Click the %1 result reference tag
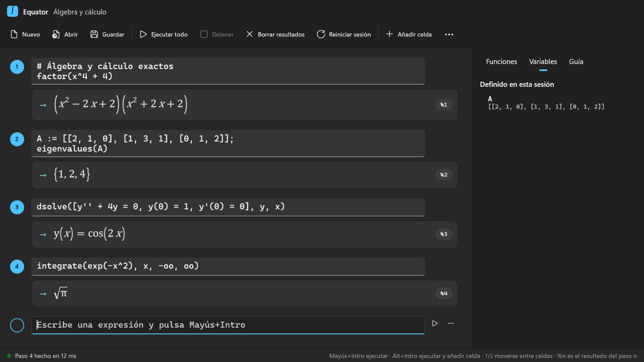The height and width of the screenshot is (362, 644). [x=444, y=105]
